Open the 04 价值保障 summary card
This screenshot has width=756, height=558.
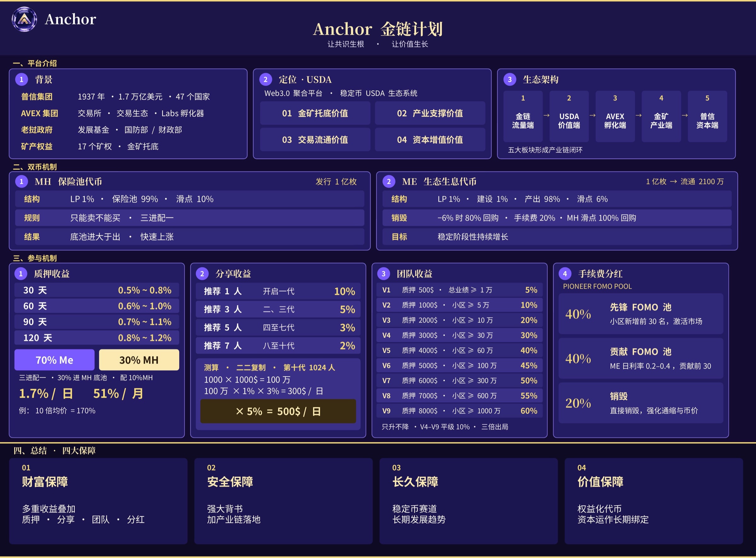pyautogui.click(x=654, y=501)
